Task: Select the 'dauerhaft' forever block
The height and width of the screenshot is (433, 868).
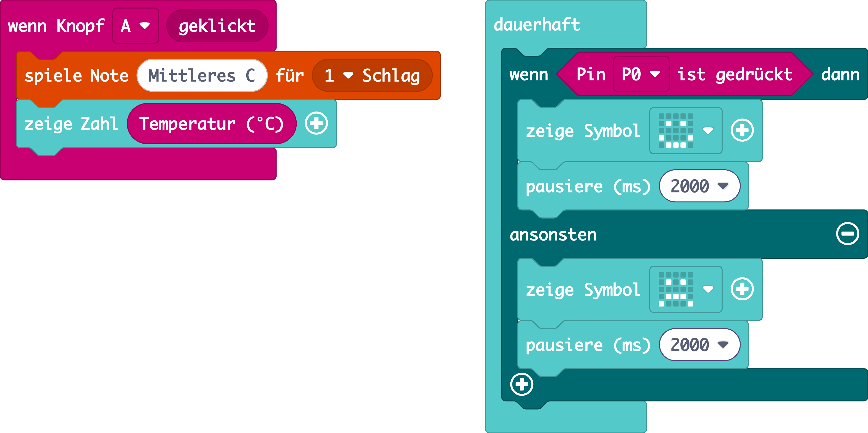Action: point(537,25)
